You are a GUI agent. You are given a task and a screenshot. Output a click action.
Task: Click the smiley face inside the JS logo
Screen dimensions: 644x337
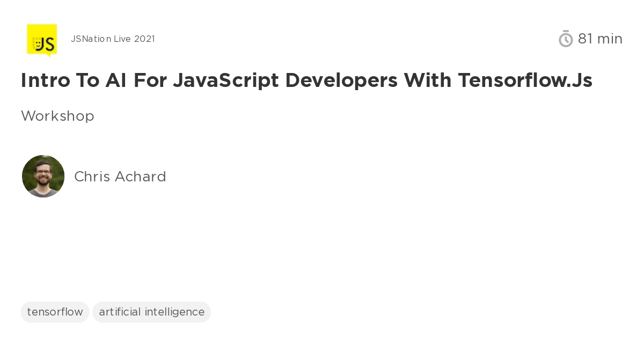pos(38,45)
